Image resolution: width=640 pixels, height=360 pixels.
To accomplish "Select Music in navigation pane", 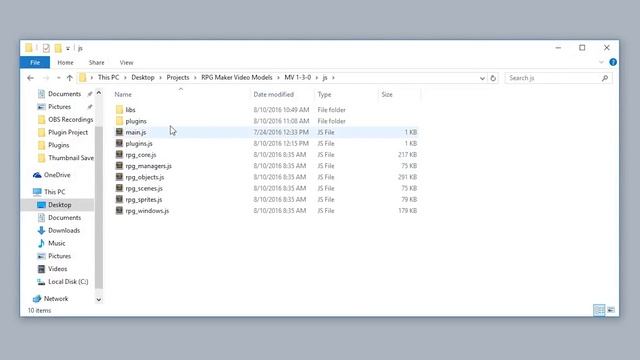I will [56, 243].
